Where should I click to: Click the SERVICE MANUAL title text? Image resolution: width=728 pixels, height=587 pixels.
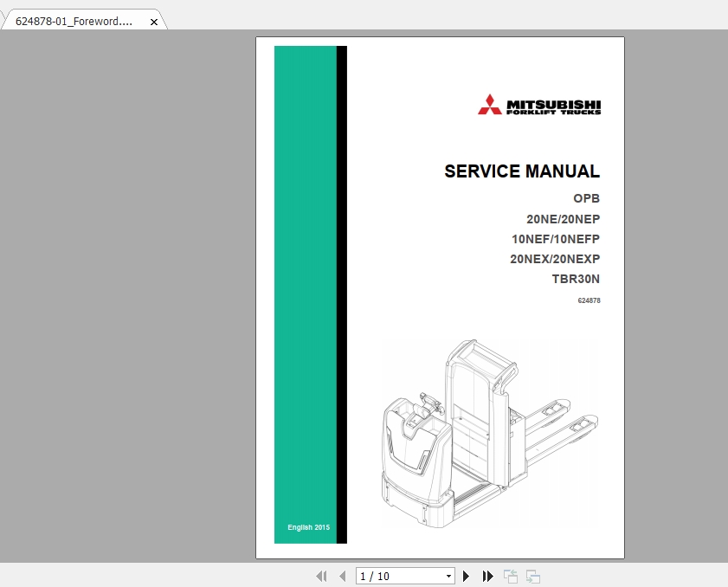[x=522, y=171]
